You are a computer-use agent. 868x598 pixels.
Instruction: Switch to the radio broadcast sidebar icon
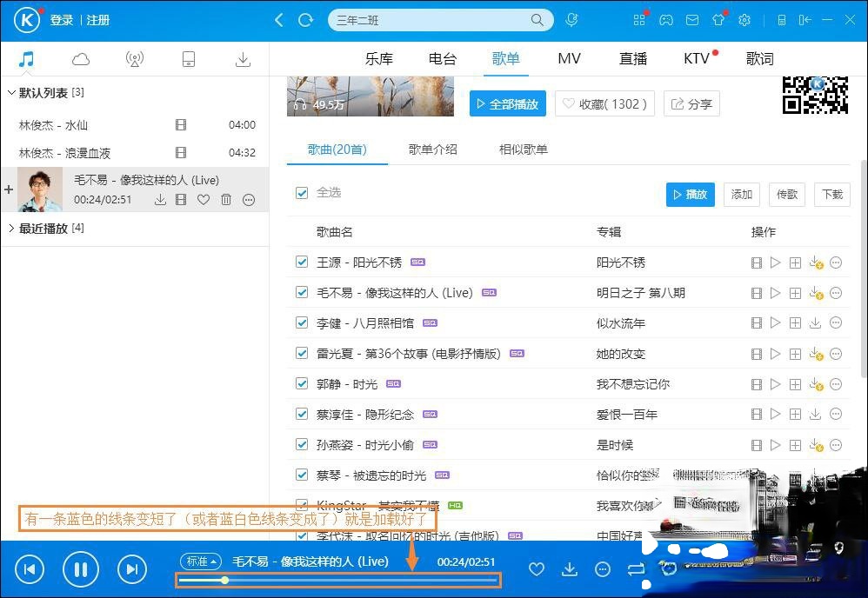(x=135, y=59)
